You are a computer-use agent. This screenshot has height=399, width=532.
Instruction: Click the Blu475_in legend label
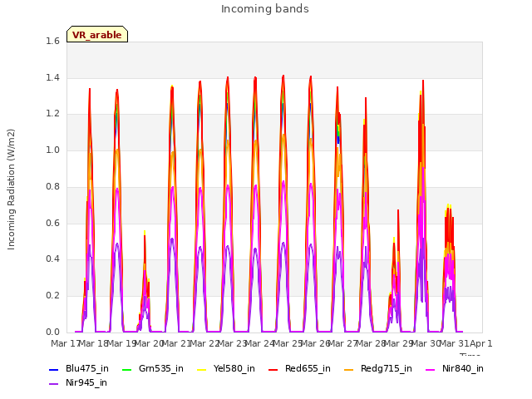[87, 368]
